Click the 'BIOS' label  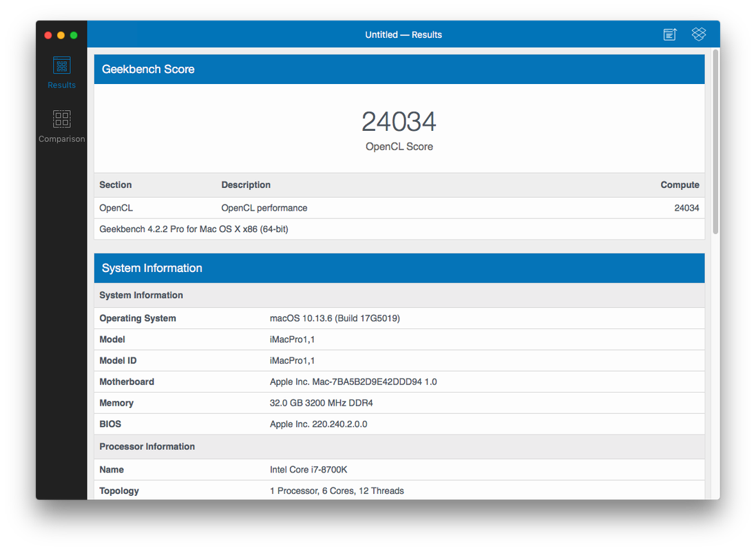click(x=110, y=424)
